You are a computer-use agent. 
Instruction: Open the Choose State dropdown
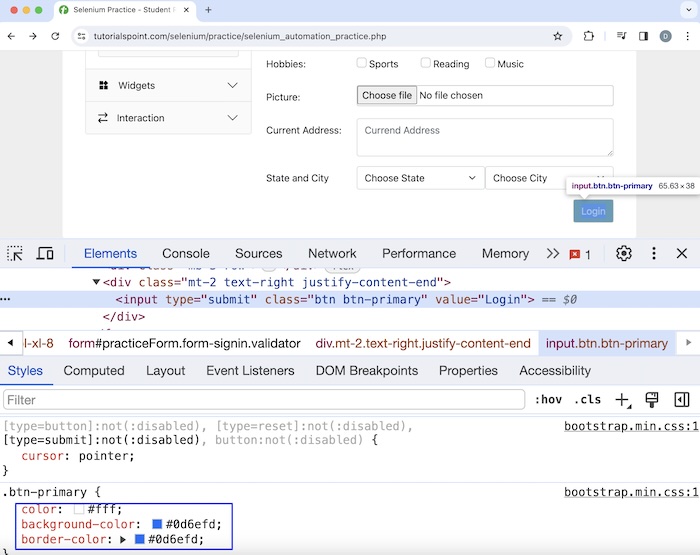(x=420, y=178)
